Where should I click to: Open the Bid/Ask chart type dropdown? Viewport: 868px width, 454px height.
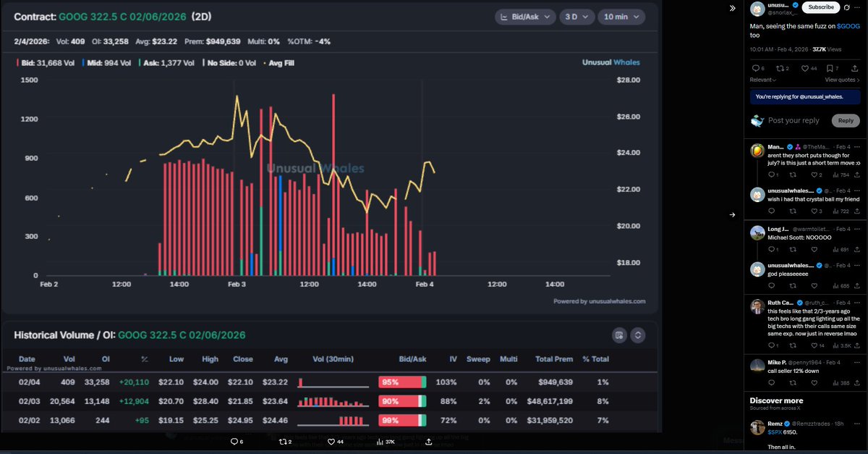525,17
